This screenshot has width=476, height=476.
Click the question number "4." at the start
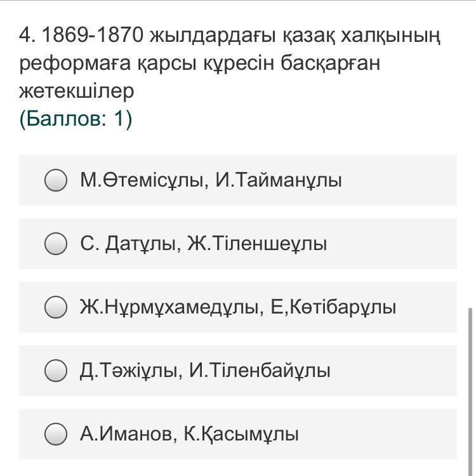click(x=27, y=36)
